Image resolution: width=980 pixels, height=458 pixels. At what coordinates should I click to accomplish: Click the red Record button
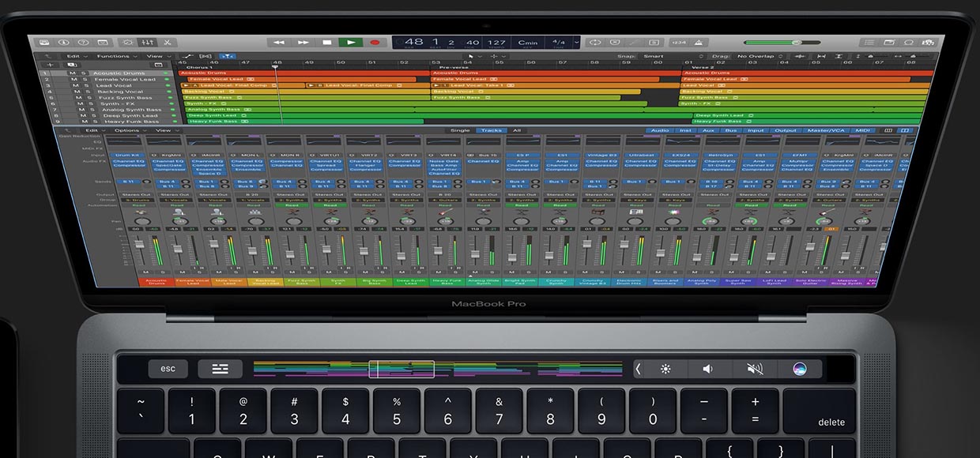click(x=375, y=43)
